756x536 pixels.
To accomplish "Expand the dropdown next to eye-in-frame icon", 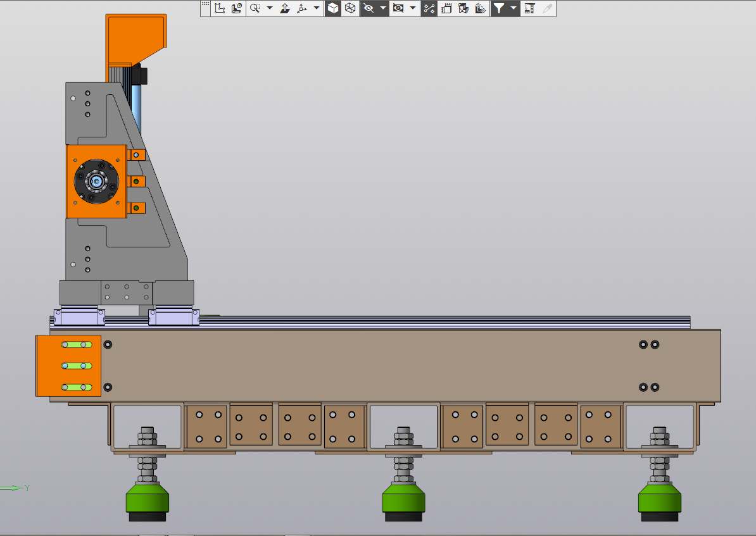I will point(413,8).
